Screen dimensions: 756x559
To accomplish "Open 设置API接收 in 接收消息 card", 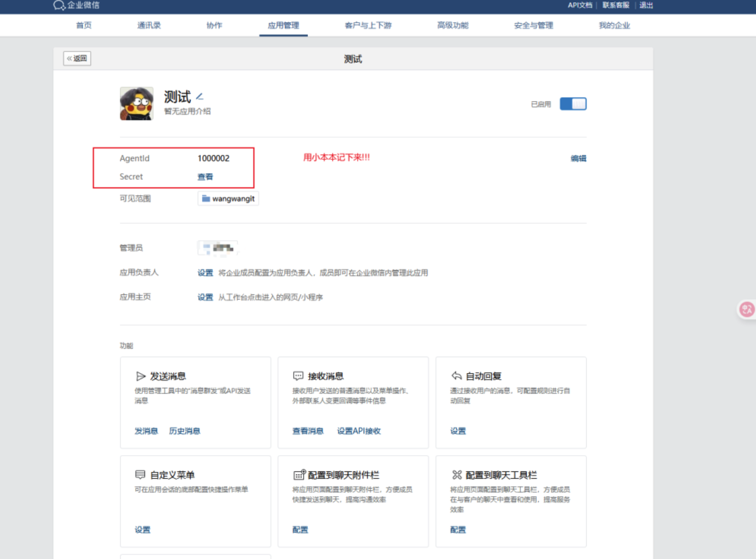I will (359, 431).
